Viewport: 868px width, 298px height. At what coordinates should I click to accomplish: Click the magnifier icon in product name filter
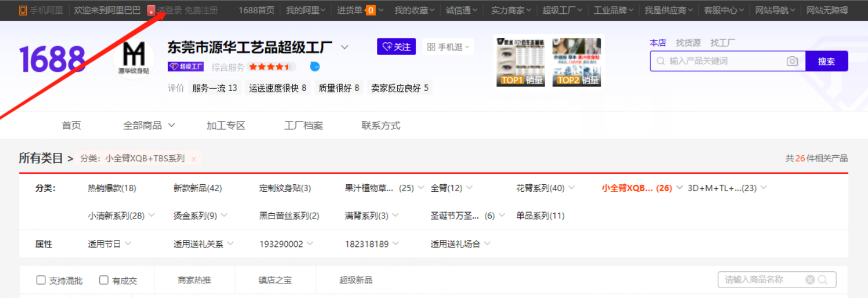[x=823, y=280]
